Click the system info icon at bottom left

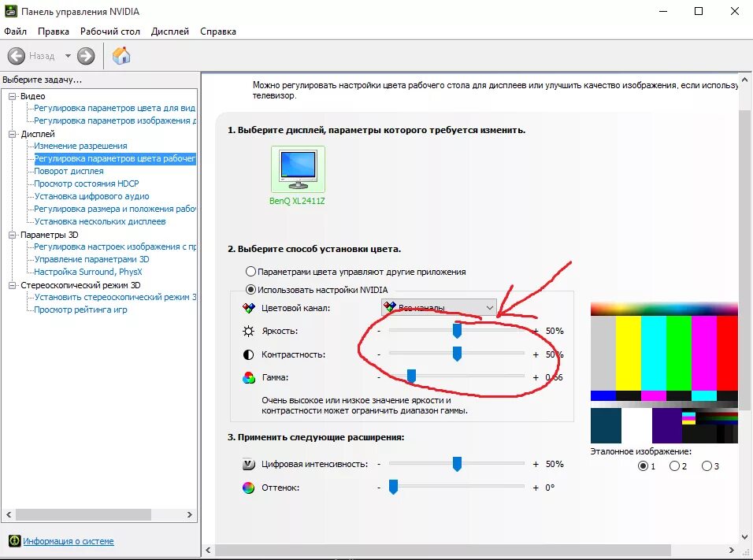(x=15, y=541)
